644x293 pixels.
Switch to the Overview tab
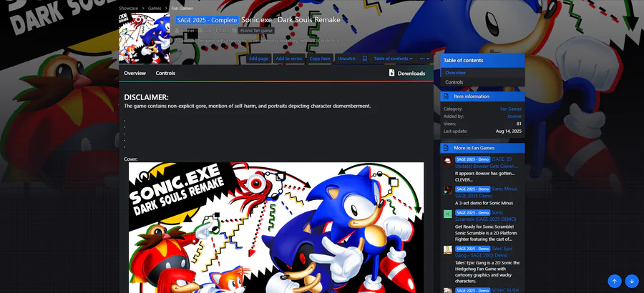[x=135, y=73]
